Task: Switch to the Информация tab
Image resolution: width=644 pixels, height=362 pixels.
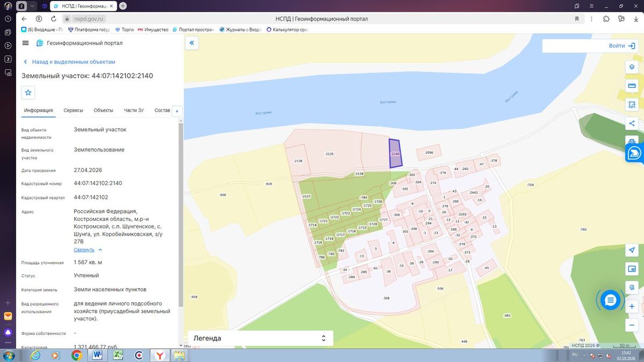Action: coord(39,110)
